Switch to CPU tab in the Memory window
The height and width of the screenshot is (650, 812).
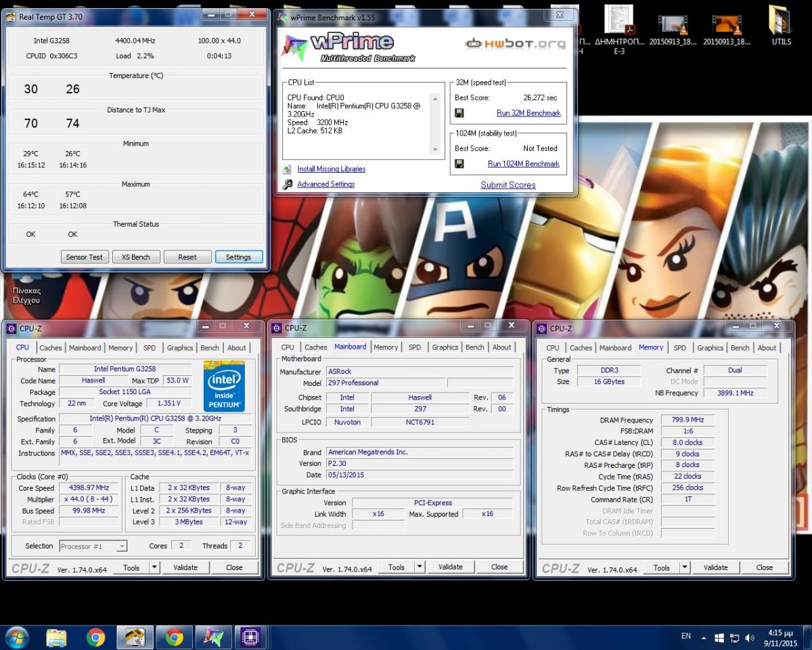pyautogui.click(x=553, y=348)
